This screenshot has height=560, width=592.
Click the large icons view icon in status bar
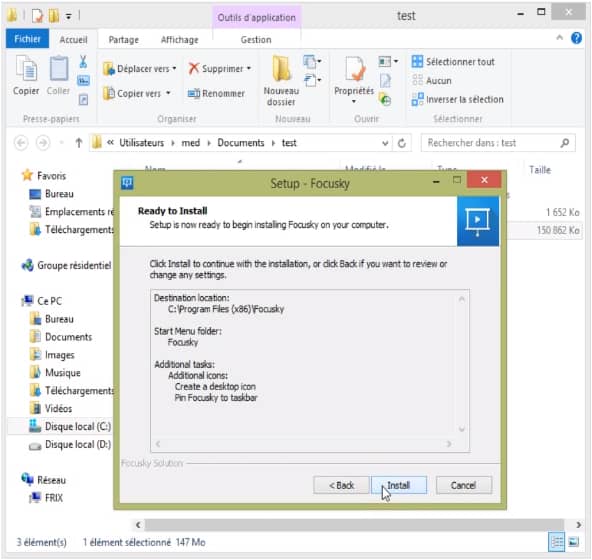pyautogui.click(x=574, y=542)
